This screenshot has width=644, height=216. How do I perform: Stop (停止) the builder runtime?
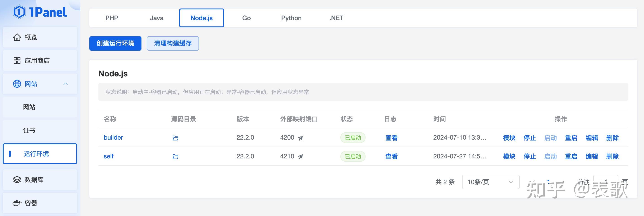point(530,138)
